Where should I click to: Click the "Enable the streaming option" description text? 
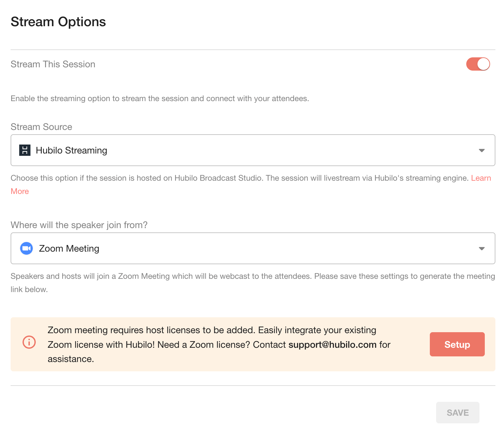[160, 98]
